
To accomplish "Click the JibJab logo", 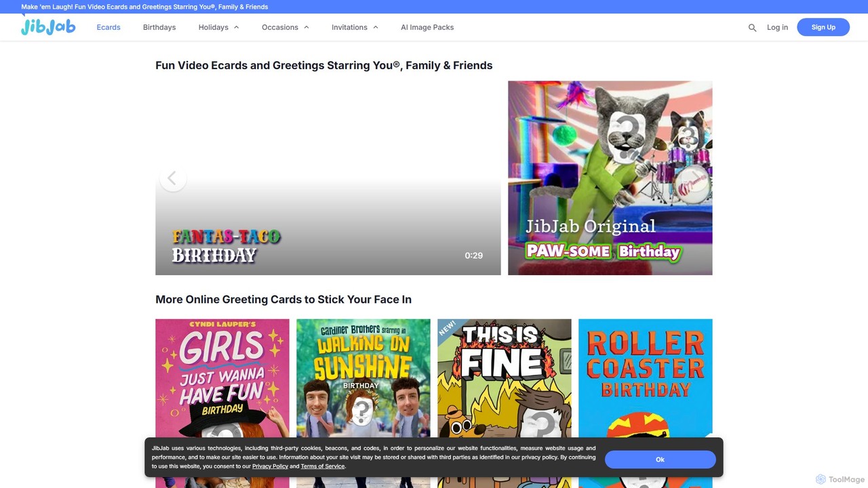I will click(48, 26).
